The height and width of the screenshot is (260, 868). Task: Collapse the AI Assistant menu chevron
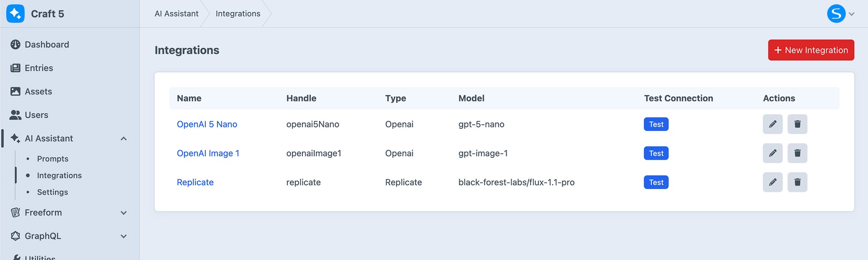124,138
